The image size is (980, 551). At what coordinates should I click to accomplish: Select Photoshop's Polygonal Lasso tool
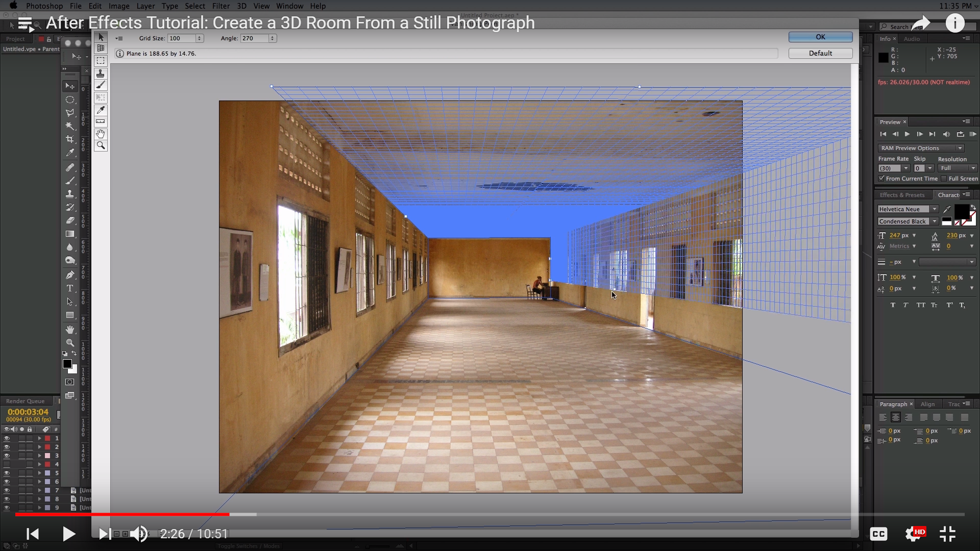tap(70, 113)
